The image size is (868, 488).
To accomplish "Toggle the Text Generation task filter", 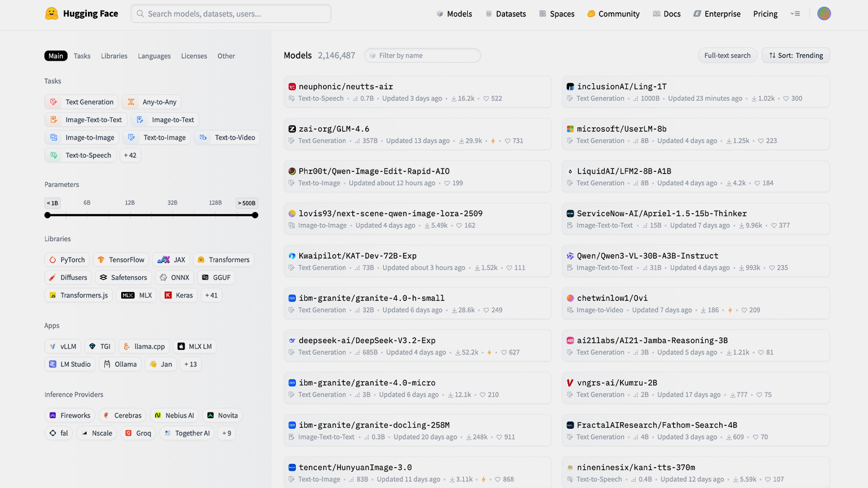I will tap(82, 102).
